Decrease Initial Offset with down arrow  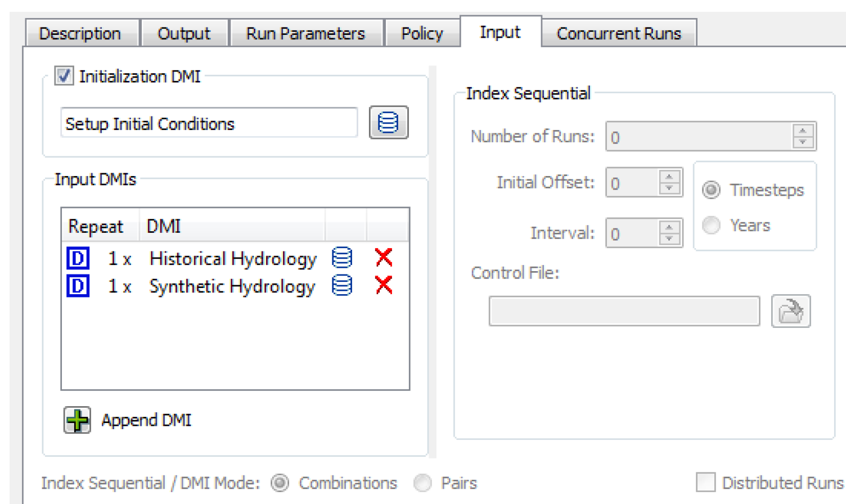(x=669, y=188)
